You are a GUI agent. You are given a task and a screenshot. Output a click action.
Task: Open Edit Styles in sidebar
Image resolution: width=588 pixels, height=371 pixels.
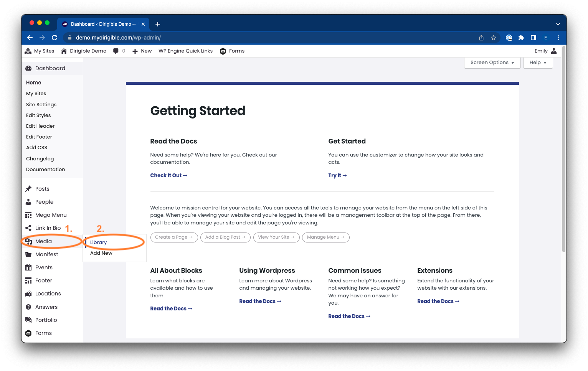pos(38,115)
